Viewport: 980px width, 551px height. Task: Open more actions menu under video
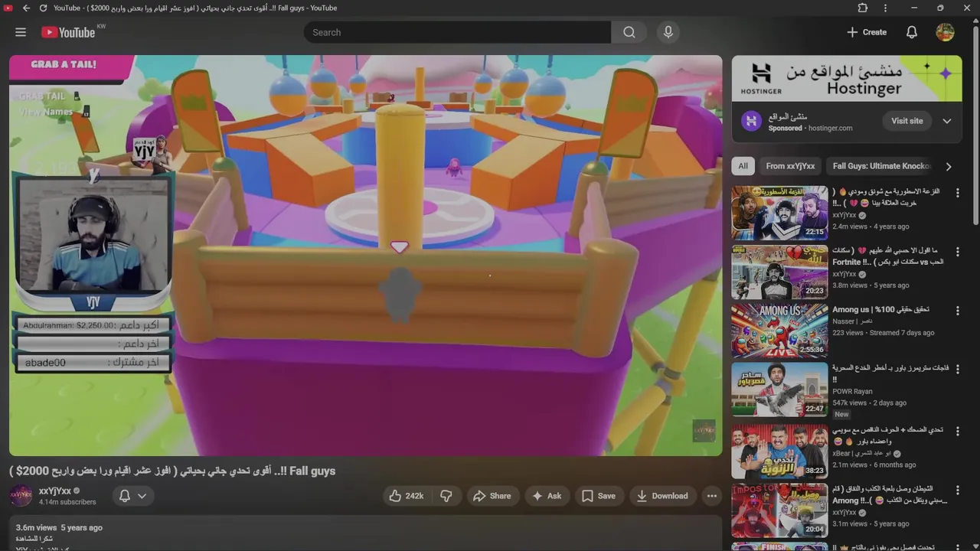point(712,496)
